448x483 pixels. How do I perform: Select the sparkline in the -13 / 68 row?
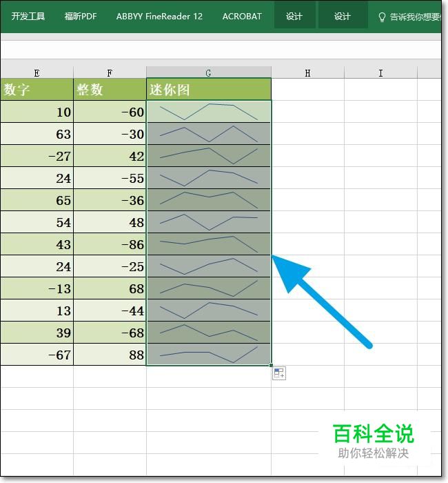pyautogui.click(x=209, y=288)
